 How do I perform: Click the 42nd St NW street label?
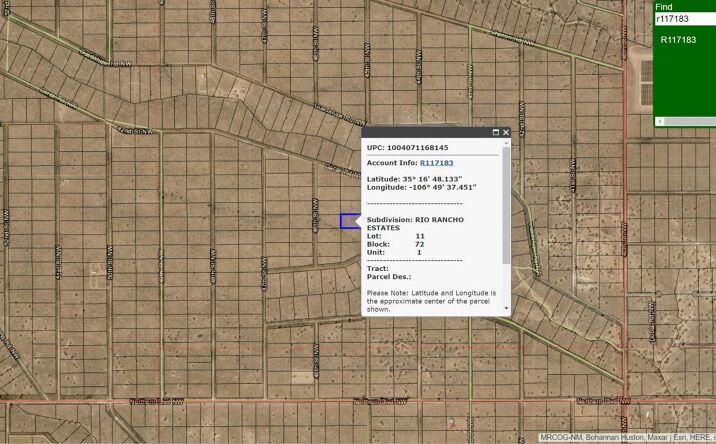pos(136,131)
